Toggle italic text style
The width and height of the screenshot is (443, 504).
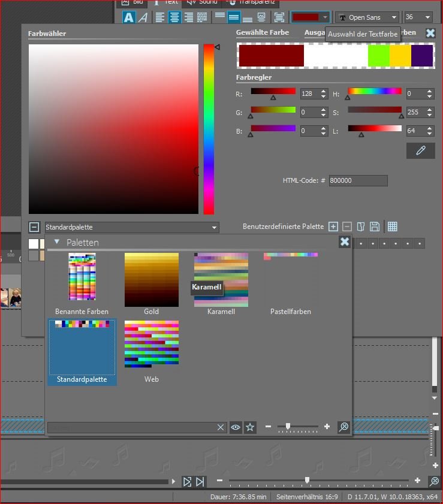pyautogui.click(x=143, y=17)
